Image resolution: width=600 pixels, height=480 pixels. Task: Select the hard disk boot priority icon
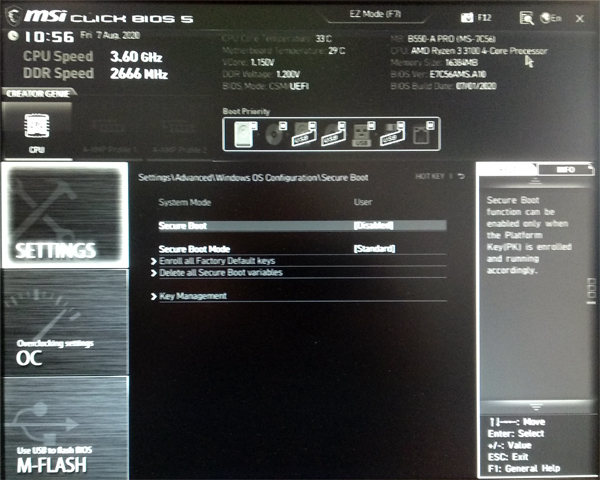point(245,134)
